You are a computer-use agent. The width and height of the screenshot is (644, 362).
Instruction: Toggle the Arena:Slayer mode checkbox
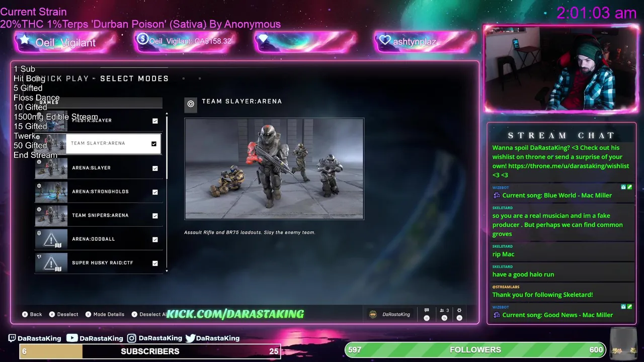coord(155,168)
